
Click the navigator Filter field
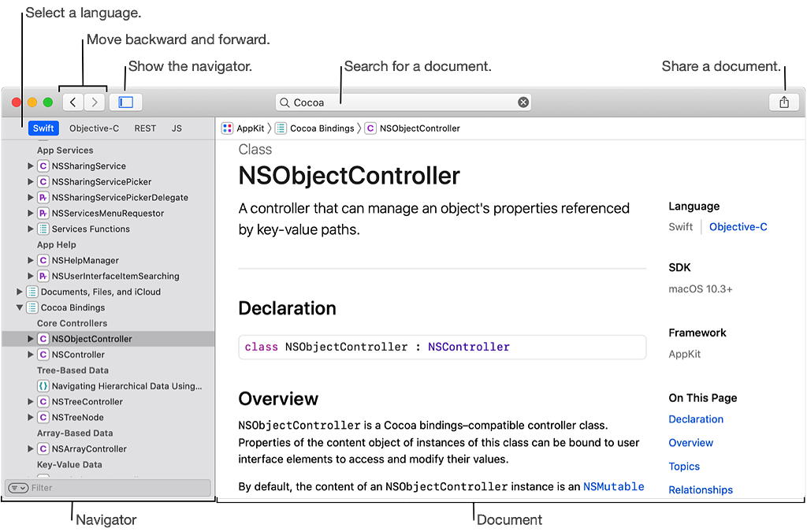[x=107, y=488]
